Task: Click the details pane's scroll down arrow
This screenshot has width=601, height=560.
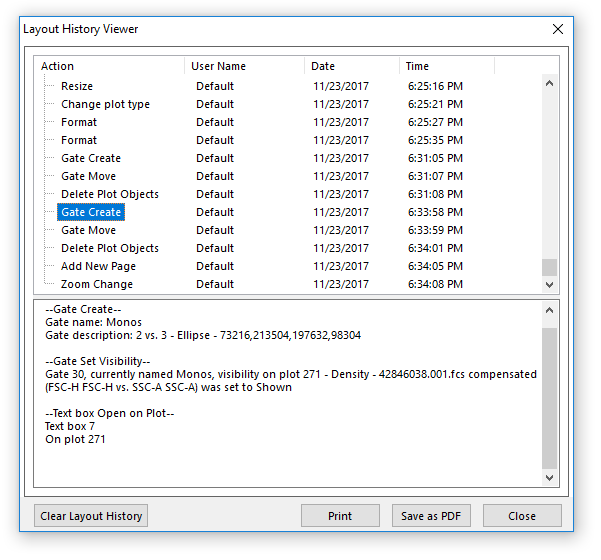Action: pos(549,478)
